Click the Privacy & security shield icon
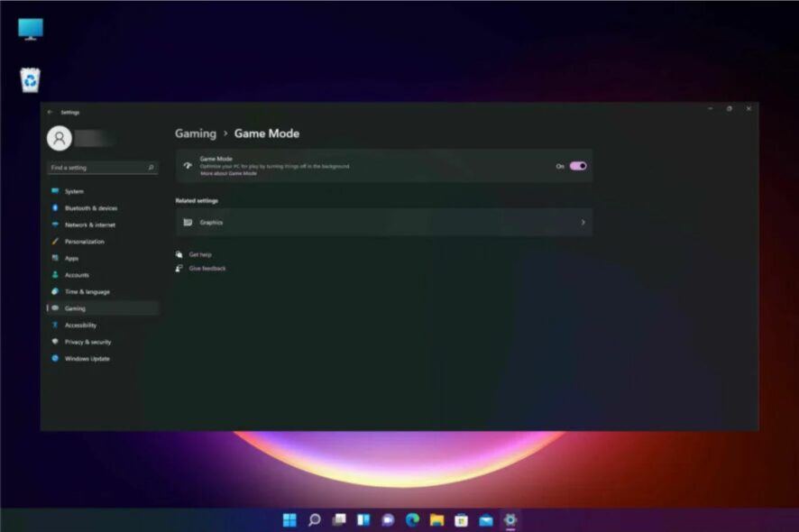Screen dimensions: 799x532 [x=55, y=342]
